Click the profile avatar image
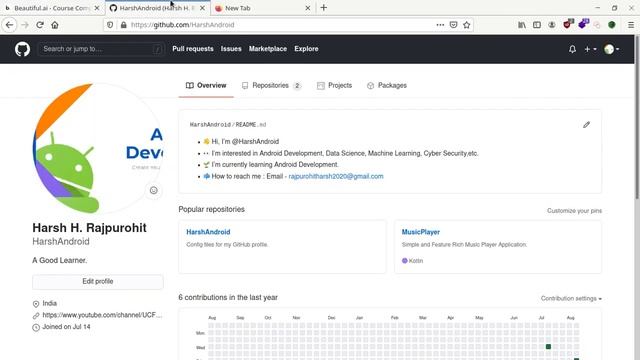The width and height of the screenshot is (640, 360). click(98, 148)
